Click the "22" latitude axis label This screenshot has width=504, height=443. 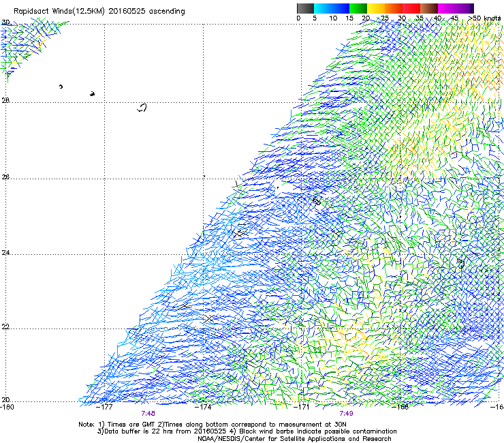click(5, 327)
